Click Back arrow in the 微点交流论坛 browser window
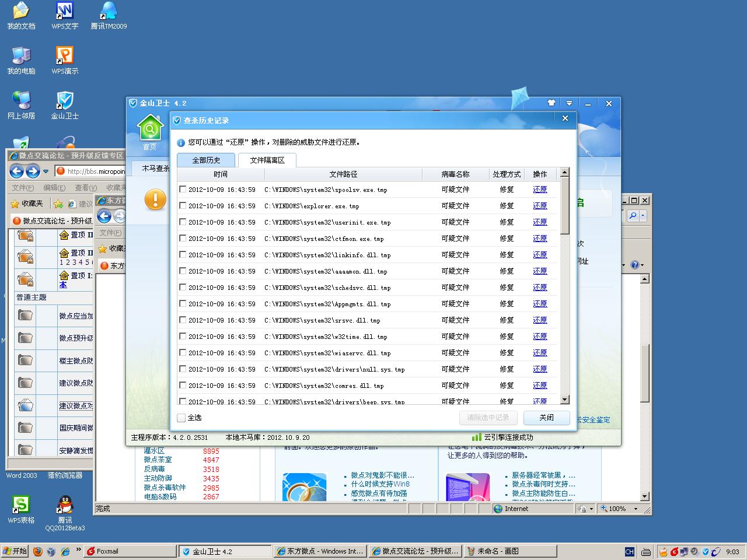This screenshot has height=560, width=747. tap(17, 171)
